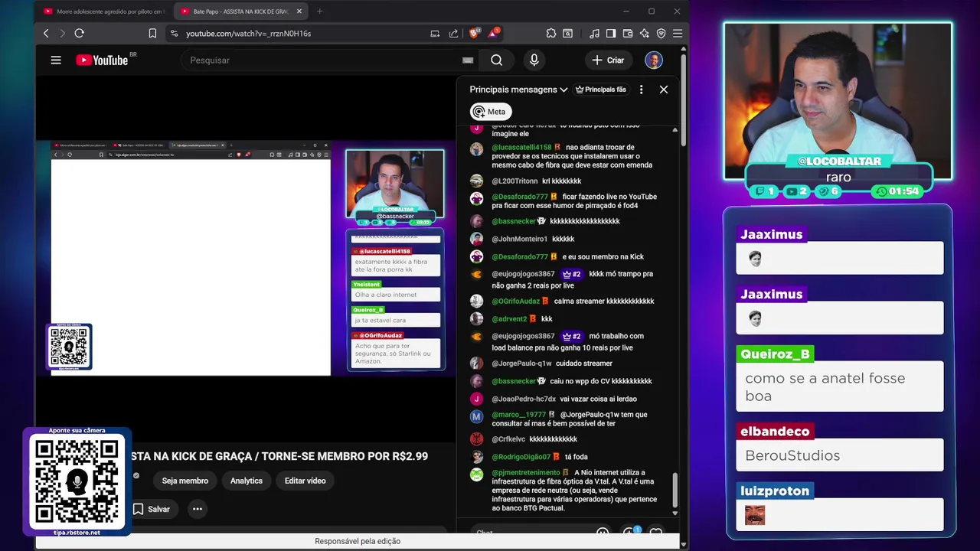Select the Meta chip in chat
The image size is (980, 551).
(x=490, y=112)
